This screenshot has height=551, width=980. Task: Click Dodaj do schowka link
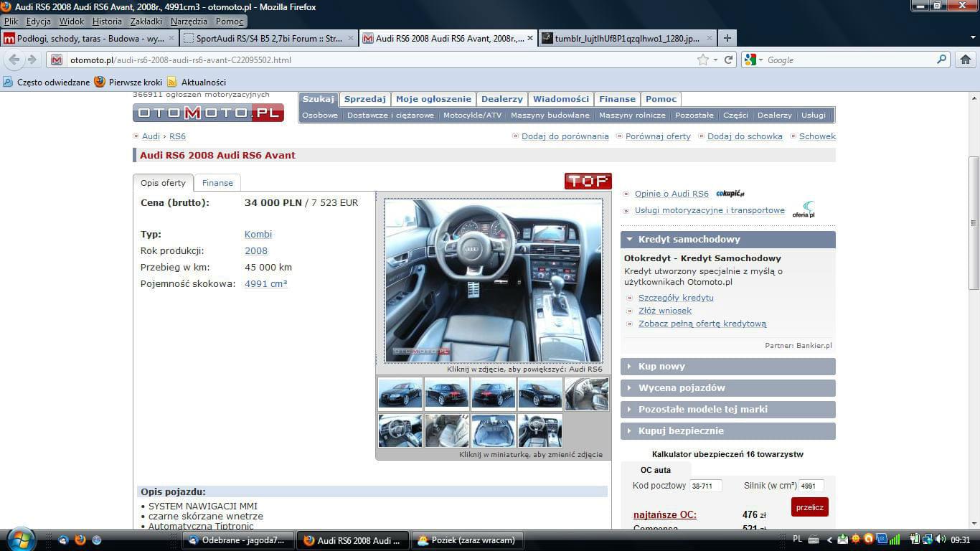pos(745,136)
